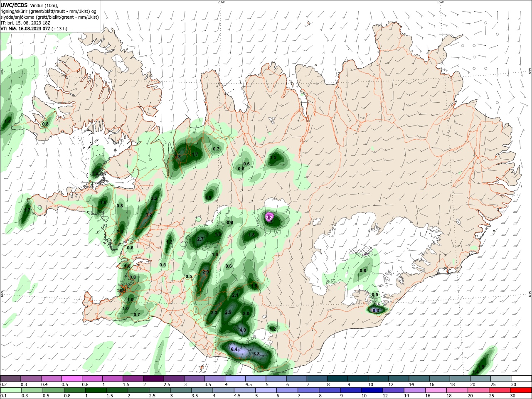
Task: Click the 2.1 precipitation value on the map
Action: tap(235, 295)
